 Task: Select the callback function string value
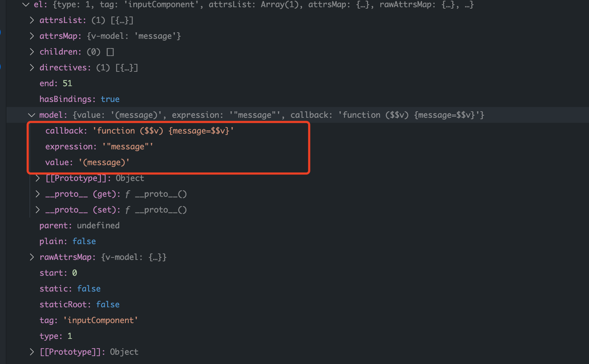163,131
